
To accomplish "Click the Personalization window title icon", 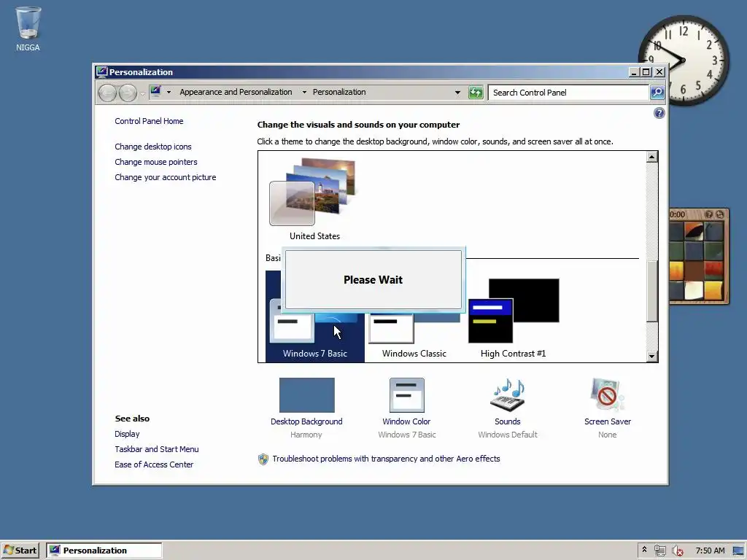I will 101,72.
